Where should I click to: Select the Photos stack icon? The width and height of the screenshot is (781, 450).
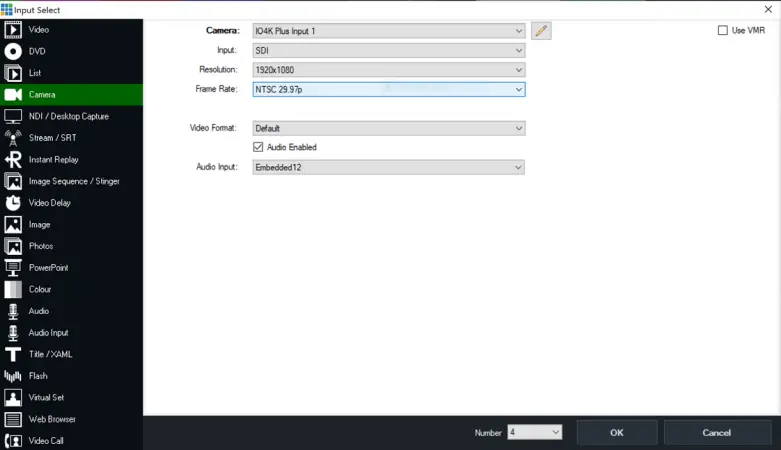13,246
